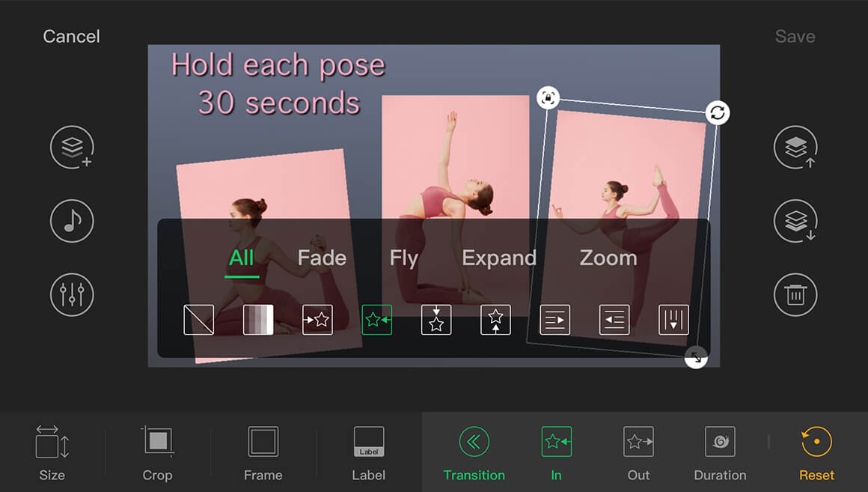Open the music note audio option

[72, 221]
